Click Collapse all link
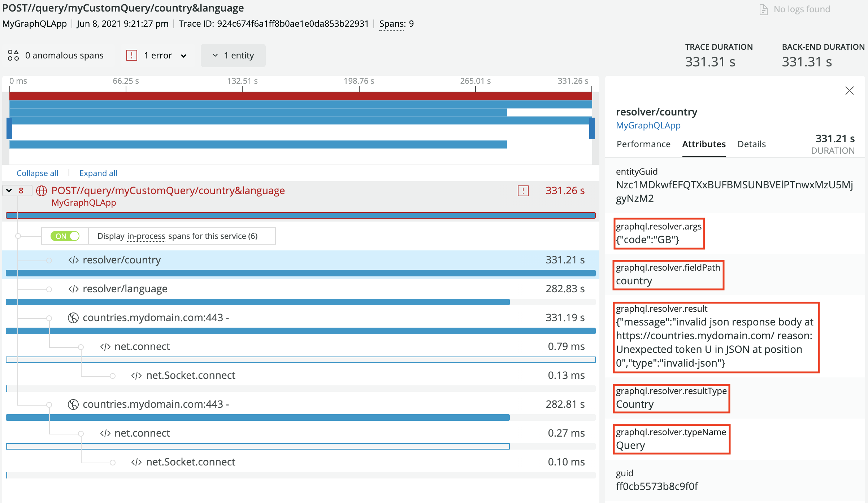Viewport: 868px width, 503px height. click(37, 173)
